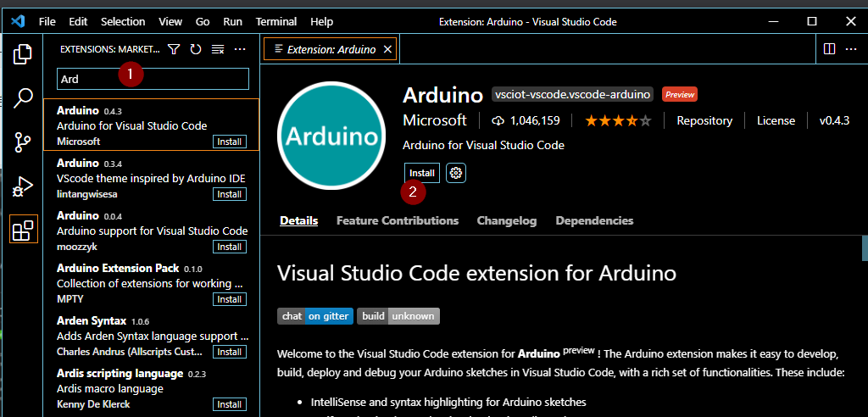The width and height of the screenshot is (868, 417).
Task: Open the Run and Debug view
Action: pyautogui.click(x=23, y=186)
